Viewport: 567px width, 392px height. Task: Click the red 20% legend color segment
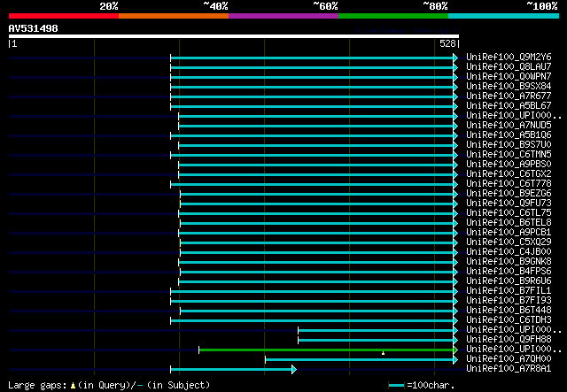click(x=64, y=16)
